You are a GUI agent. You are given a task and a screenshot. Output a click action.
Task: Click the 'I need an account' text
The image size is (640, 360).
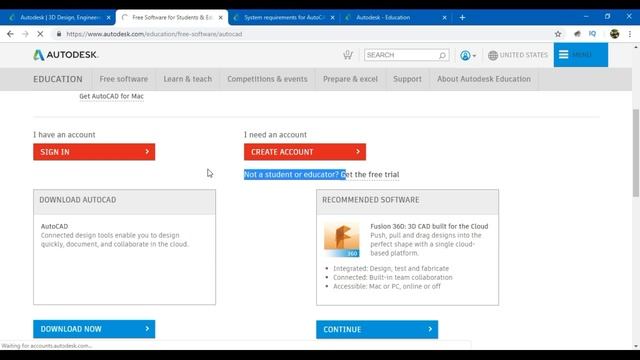pyautogui.click(x=276, y=135)
